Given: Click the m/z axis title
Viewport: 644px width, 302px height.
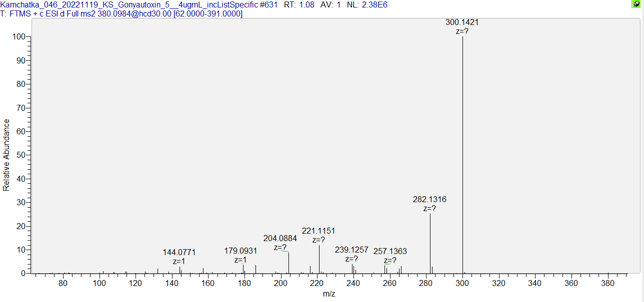Looking at the screenshot, I should 328,294.
